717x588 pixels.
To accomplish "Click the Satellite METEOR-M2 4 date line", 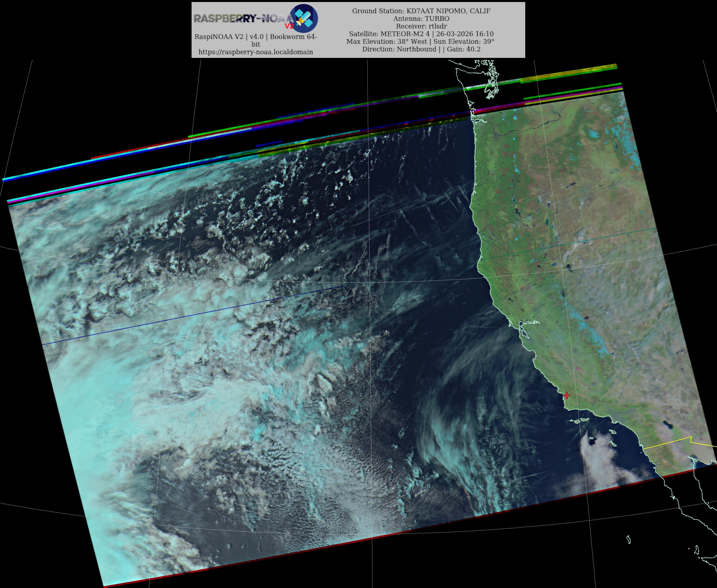I will (421, 34).
